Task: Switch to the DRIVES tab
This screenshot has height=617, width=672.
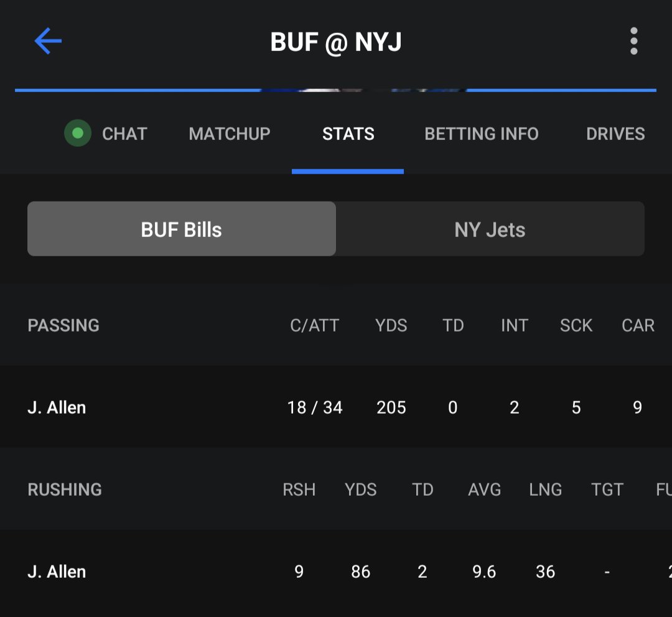Action: click(x=615, y=134)
